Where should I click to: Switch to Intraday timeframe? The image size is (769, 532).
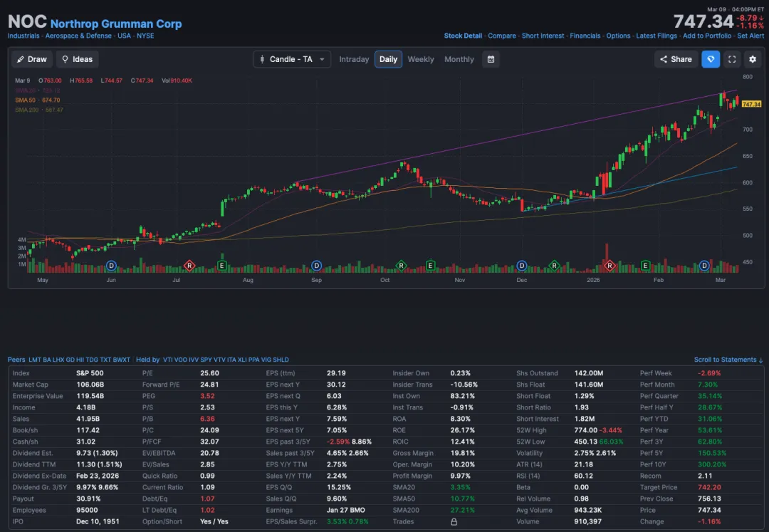pyautogui.click(x=354, y=59)
